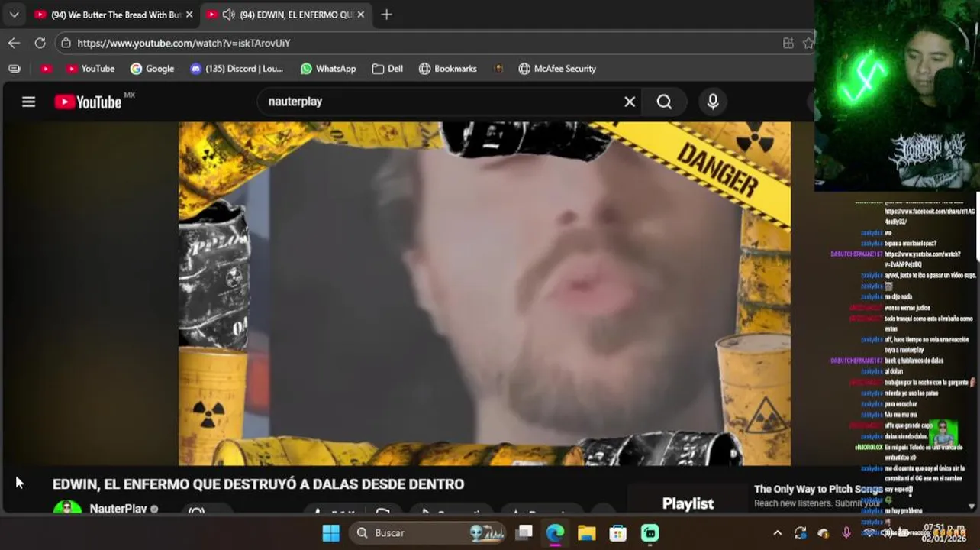Open the unlabeled red YouTube bookmark icon
The image size is (980, 550).
coord(46,69)
